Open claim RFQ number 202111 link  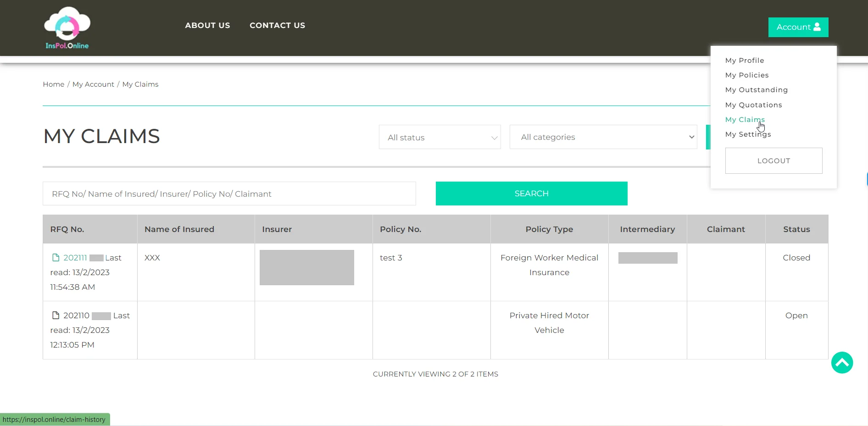pos(75,258)
